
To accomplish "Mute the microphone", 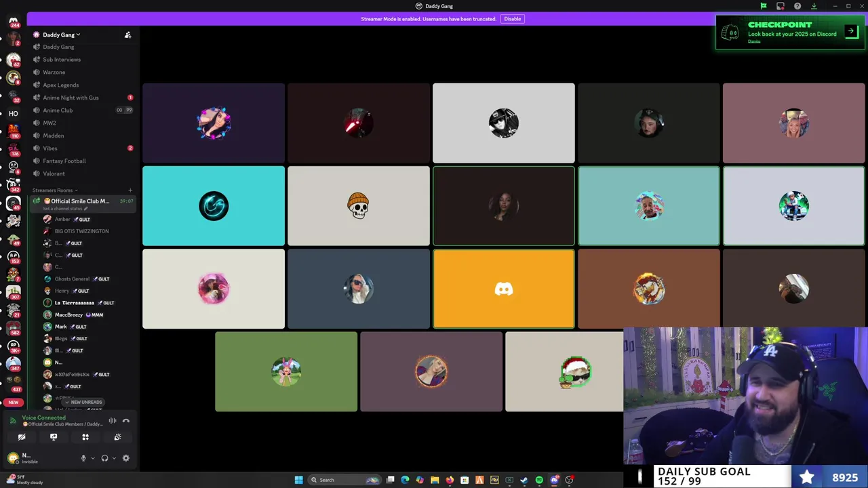I will [83, 458].
